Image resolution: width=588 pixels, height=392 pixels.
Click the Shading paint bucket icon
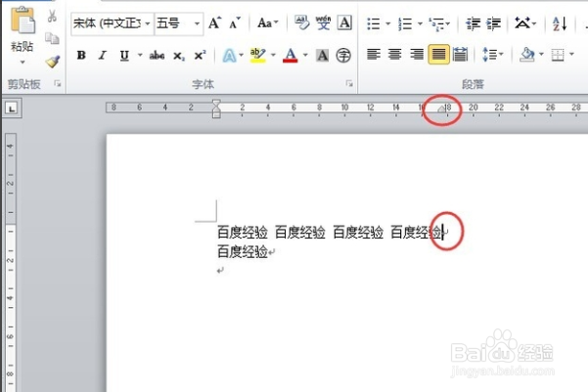click(x=527, y=55)
